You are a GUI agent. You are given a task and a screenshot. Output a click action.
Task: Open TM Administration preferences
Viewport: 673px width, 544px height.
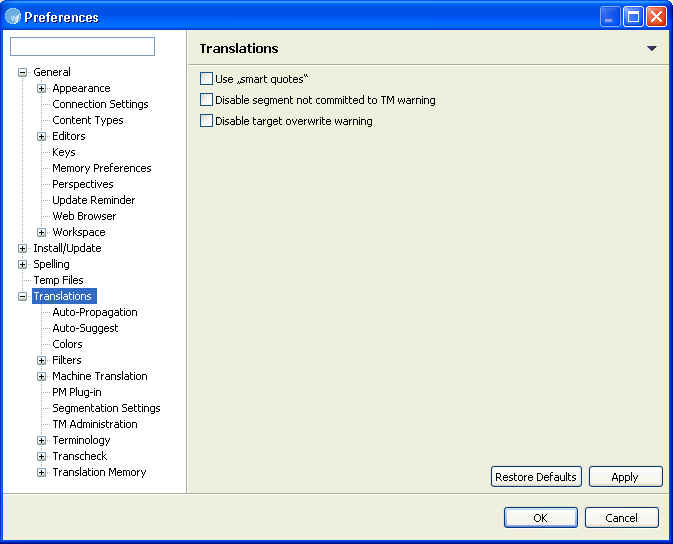[x=95, y=424]
